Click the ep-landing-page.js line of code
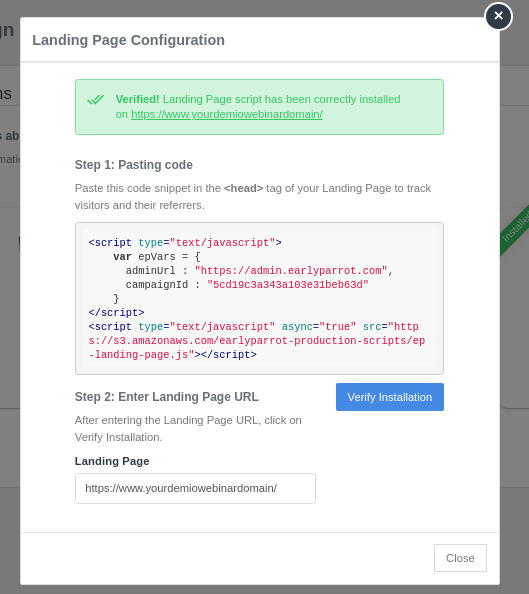529x594 pixels. 172,355
